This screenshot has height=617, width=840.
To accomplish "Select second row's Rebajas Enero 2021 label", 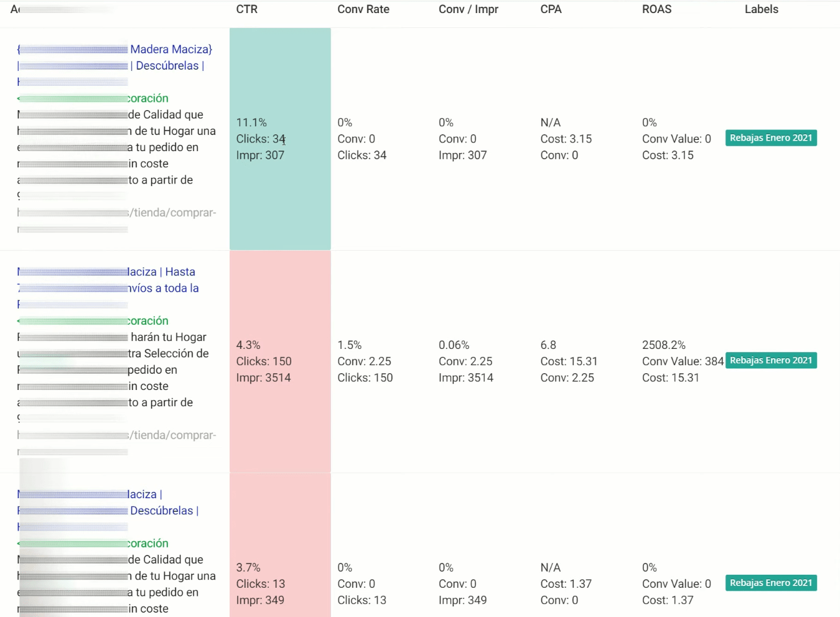I will coord(771,361).
